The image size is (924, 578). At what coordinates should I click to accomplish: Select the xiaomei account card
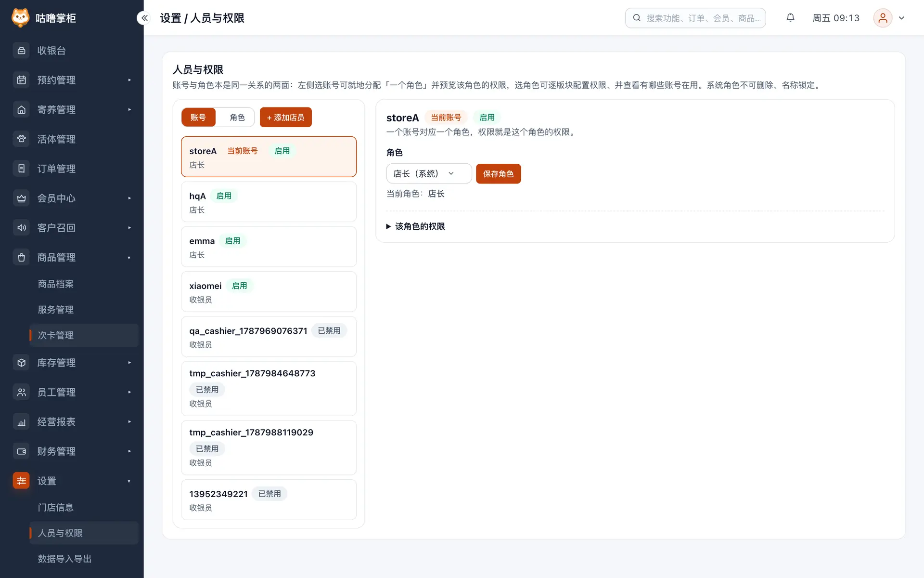pos(269,292)
